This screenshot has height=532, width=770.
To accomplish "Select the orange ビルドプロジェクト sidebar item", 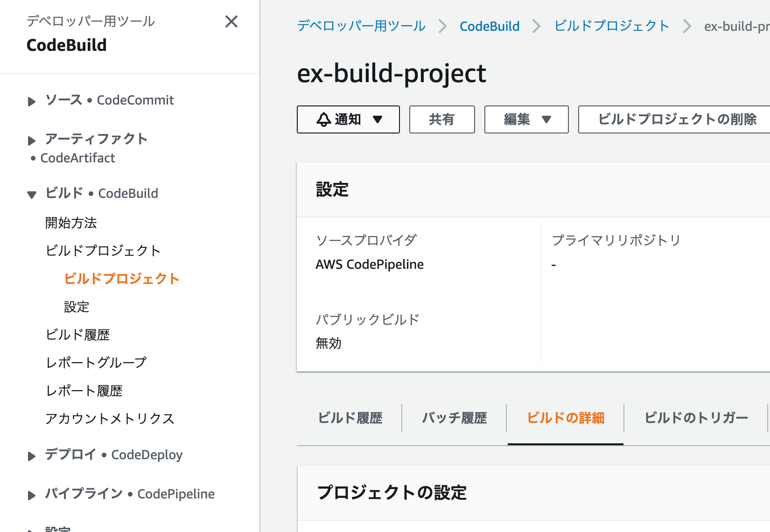I will click(122, 279).
